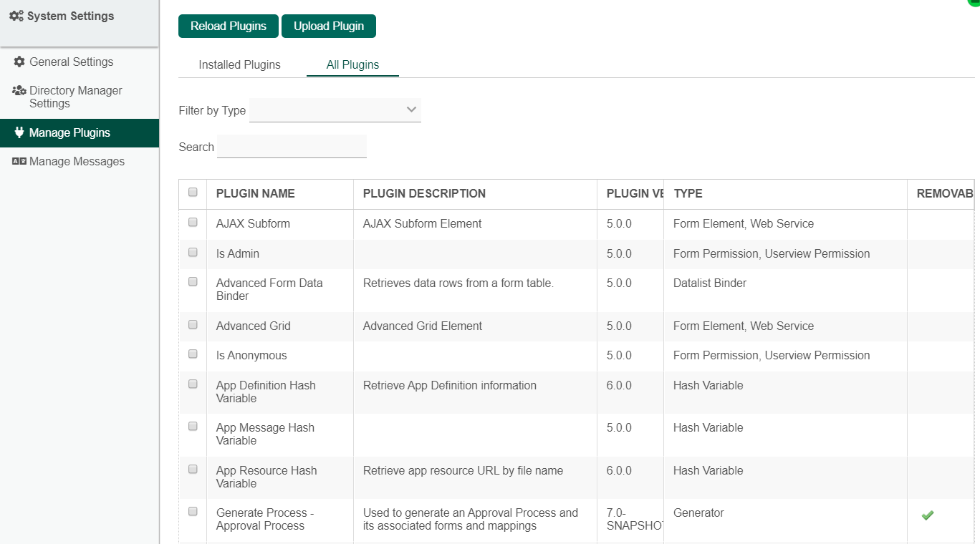This screenshot has height=544, width=980.
Task: Click the Directory Manager users icon
Action: point(19,91)
